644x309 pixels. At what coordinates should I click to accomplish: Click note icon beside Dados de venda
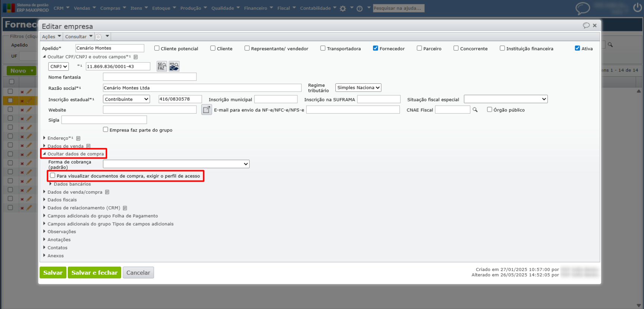[88, 146]
